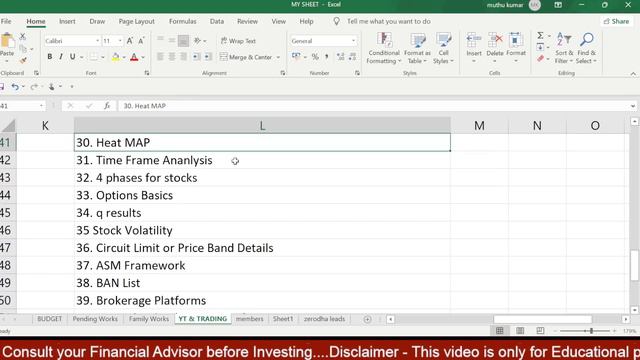640x360 pixels.
Task: Open the Home ribbon tab
Action: coord(36,21)
